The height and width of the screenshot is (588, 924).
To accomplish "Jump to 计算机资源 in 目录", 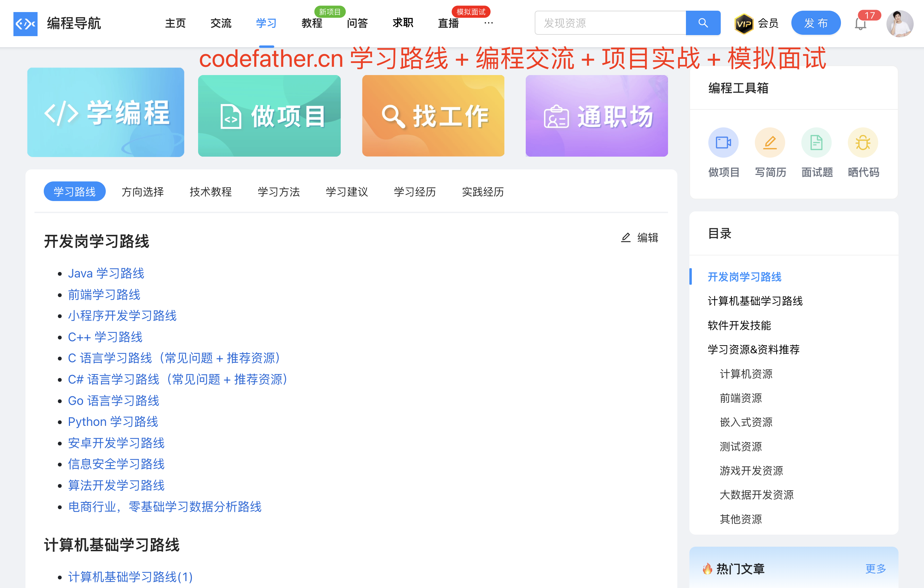I will click(746, 374).
